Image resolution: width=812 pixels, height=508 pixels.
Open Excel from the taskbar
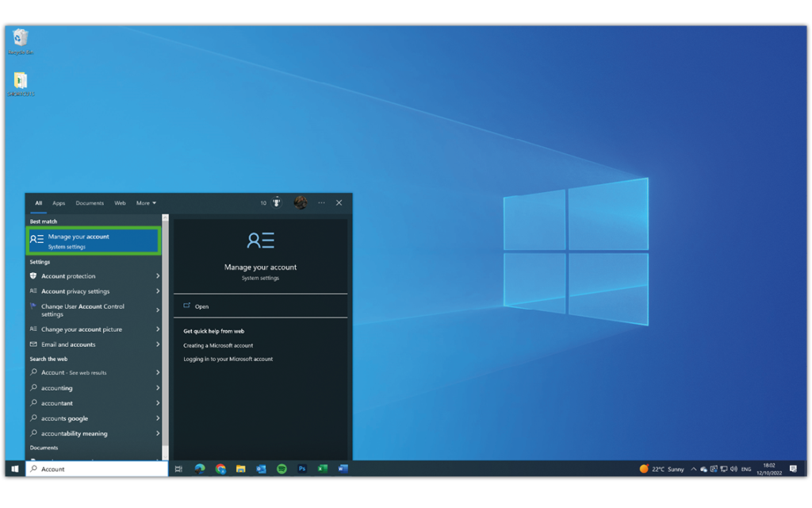(323, 469)
